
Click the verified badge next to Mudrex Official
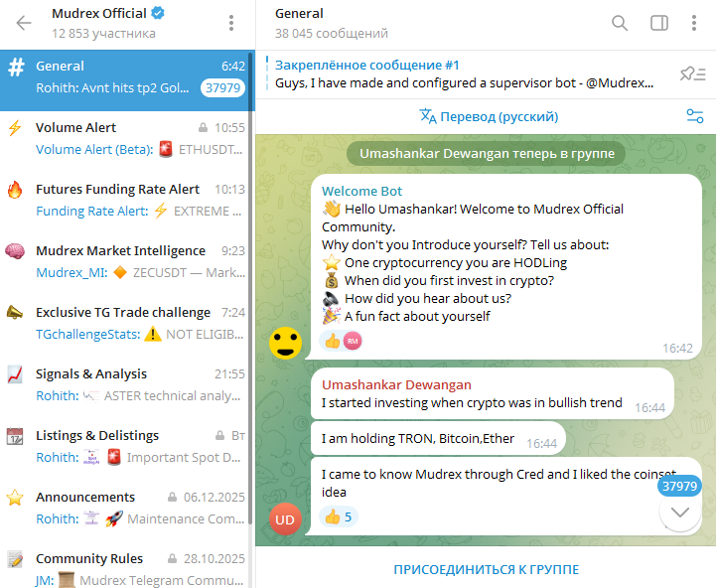[158, 13]
